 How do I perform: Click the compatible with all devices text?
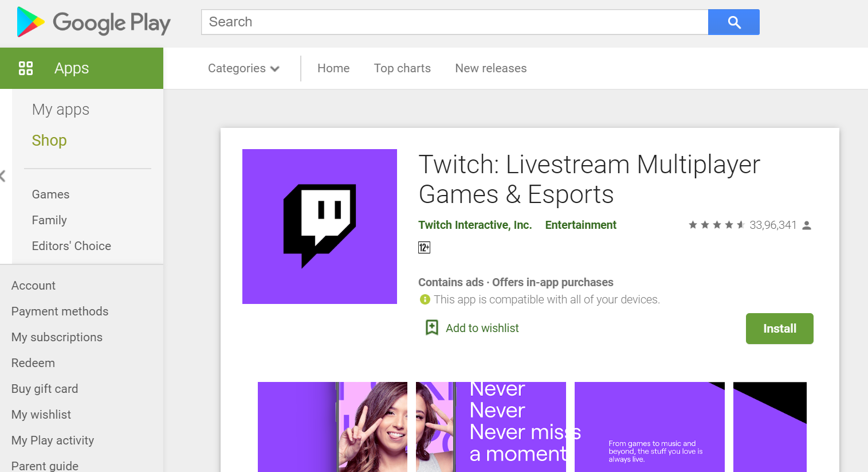coord(547,299)
